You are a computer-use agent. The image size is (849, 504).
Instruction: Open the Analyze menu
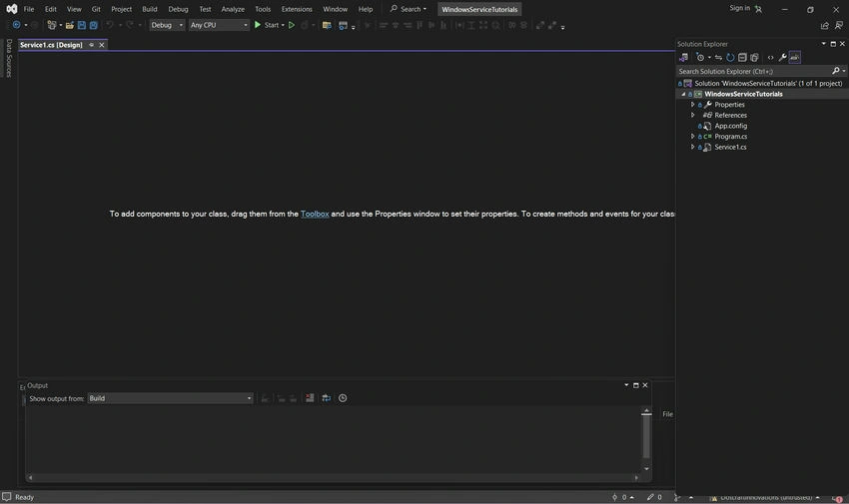coord(233,9)
